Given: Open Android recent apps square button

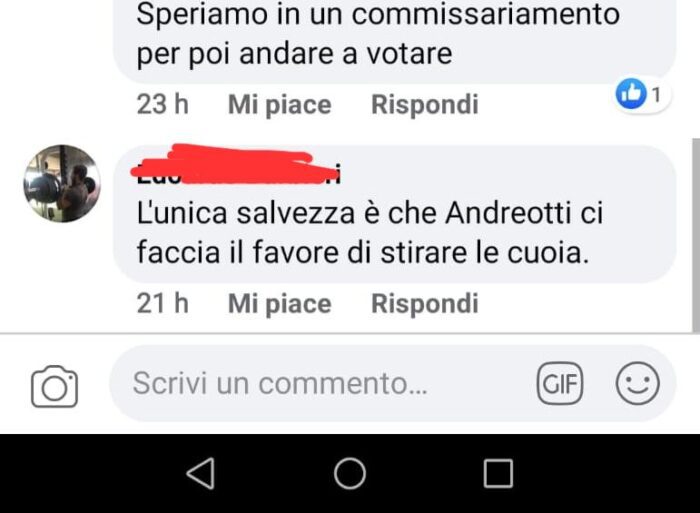Looking at the screenshot, I should click(x=498, y=473).
